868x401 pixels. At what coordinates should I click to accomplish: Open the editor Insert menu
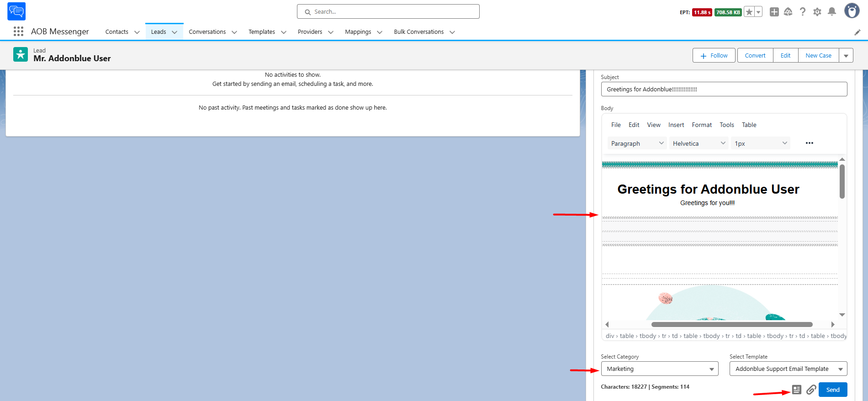pyautogui.click(x=676, y=125)
